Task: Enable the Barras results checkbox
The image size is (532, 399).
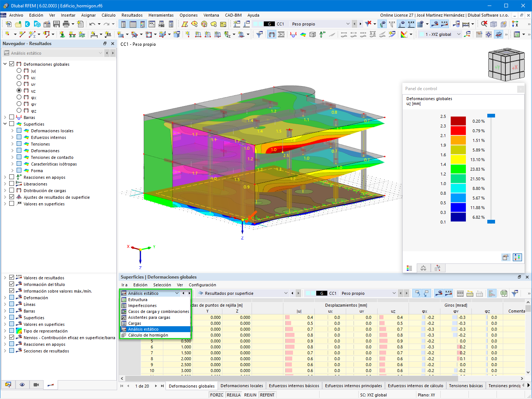Action: pyautogui.click(x=12, y=117)
